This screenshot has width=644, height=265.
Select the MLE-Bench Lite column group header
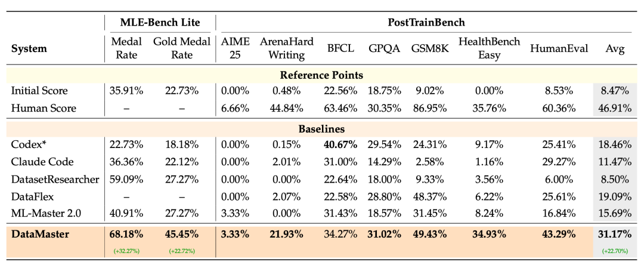[x=160, y=22]
